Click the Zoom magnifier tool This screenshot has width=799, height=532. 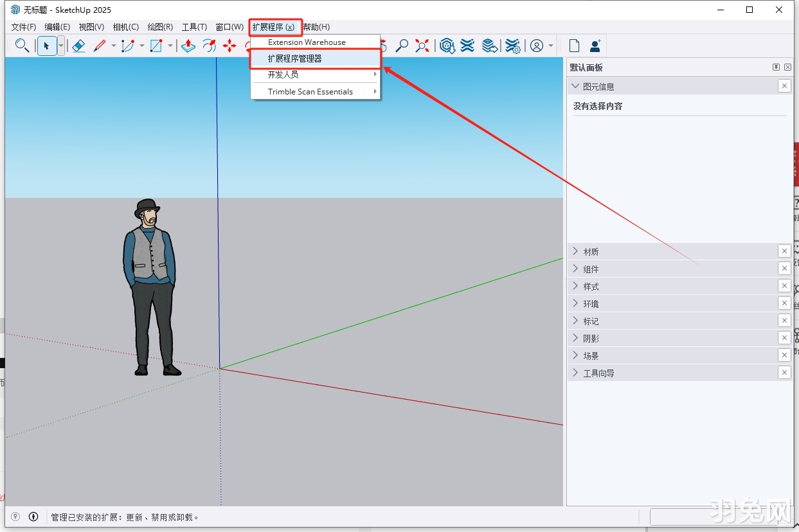402,46
